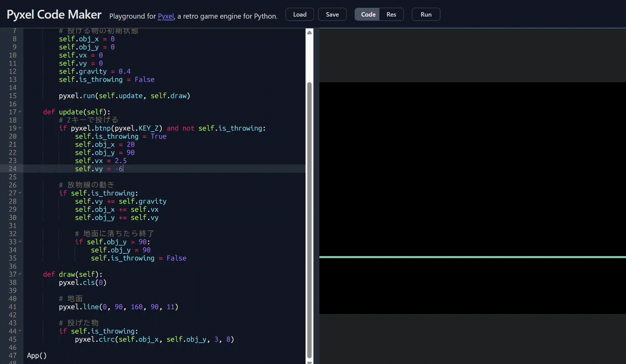The width and height of the screenshot is (626, 364).
Task: Click 'self.obj_y += self.vy' line
Action: [x=117, y=218]
